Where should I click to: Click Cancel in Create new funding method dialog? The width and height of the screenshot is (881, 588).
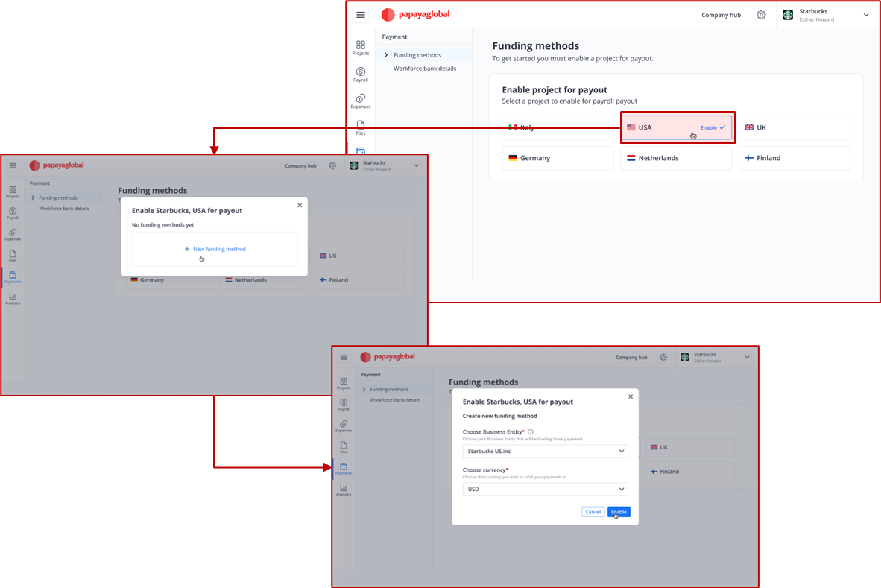(x=593, y=512)
